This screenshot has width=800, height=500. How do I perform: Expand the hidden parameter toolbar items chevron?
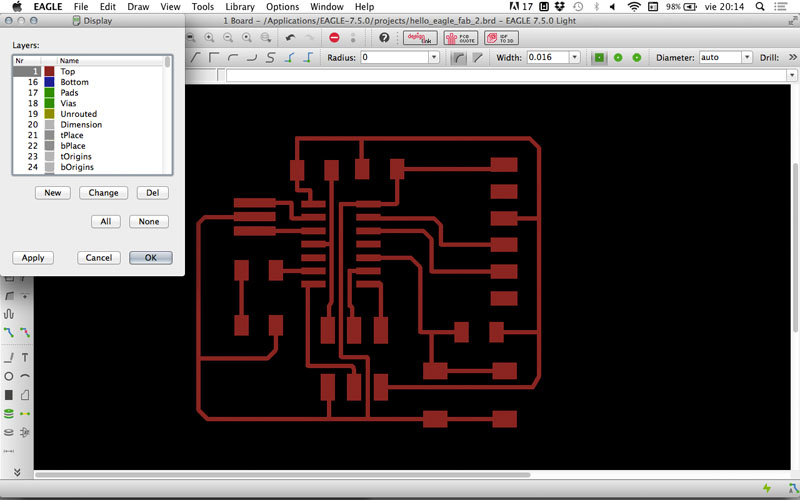pyautogui.click(x=793, y=58)
